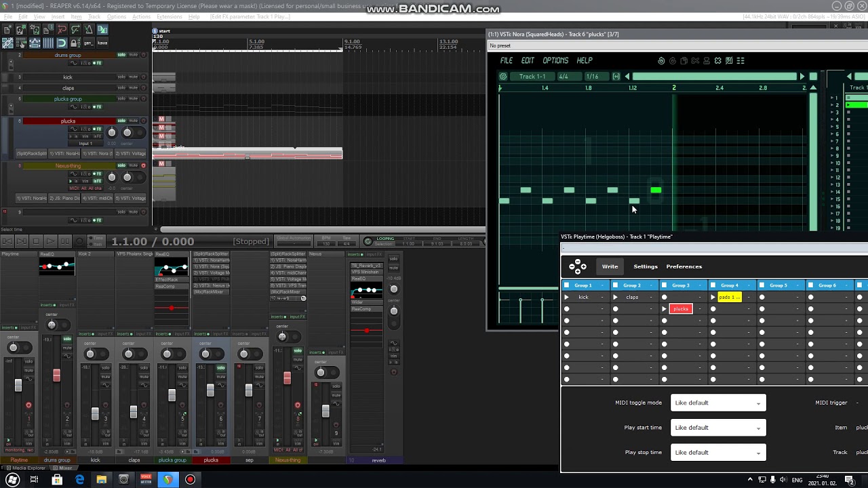Click the yellow pads clip in Group 4
Viewport: 868px width, 488px height.
pos(730,298)
